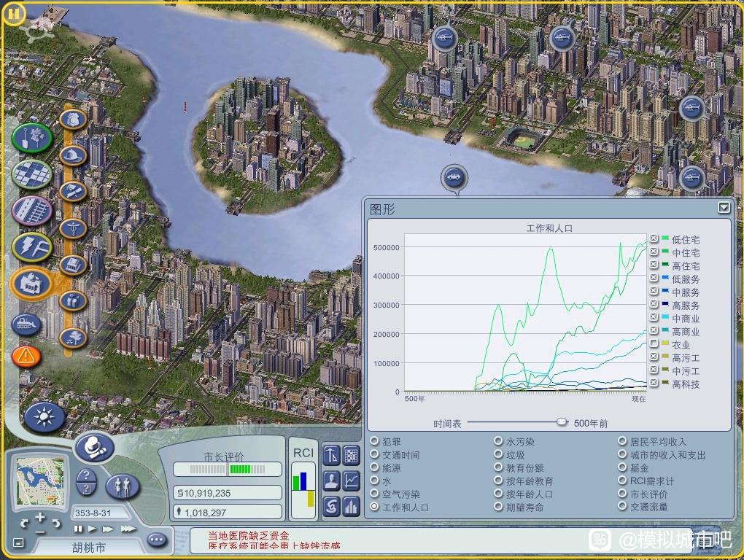744x560 pixels.
Task: Uncheck the 低住宅 graph series checkbox
Action: tap(654, 238)
